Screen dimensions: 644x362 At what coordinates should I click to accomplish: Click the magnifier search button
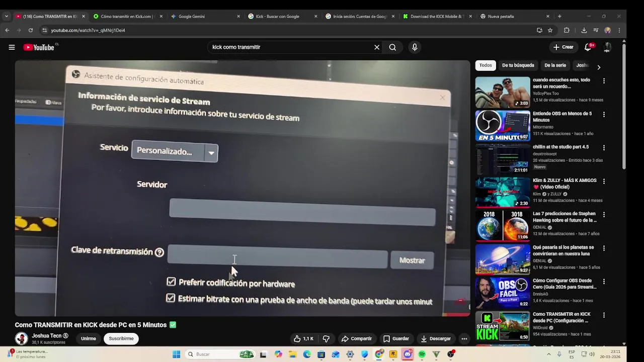pos(392,47)
